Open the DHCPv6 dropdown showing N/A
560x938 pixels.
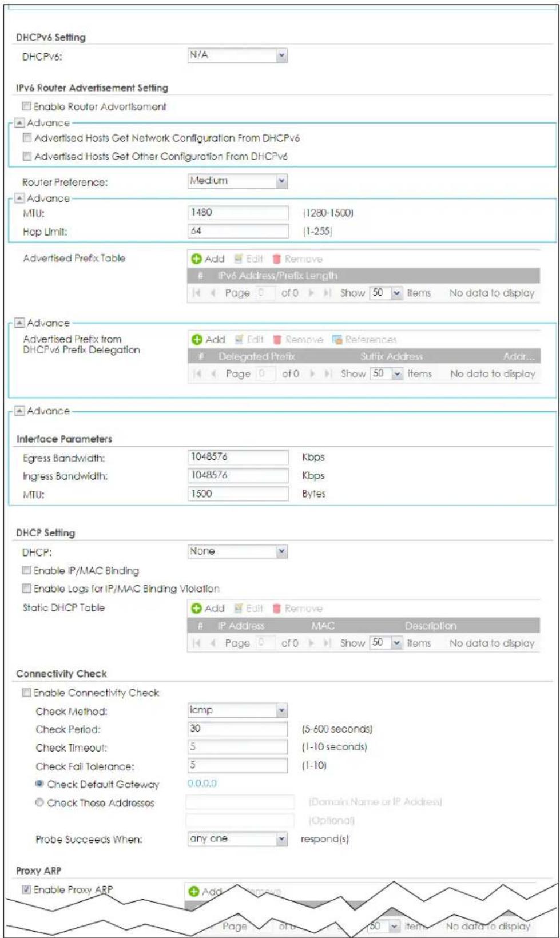[x=237, y=55]
